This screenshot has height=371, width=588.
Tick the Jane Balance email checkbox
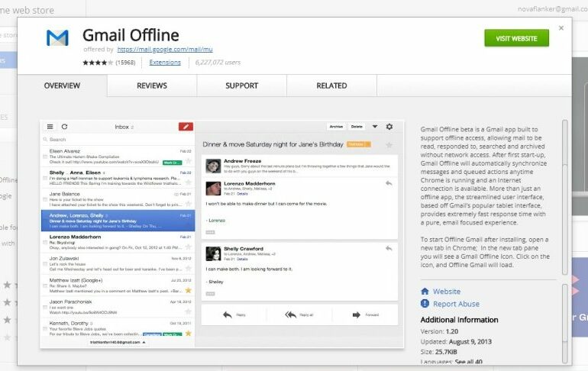click(45, 200)
